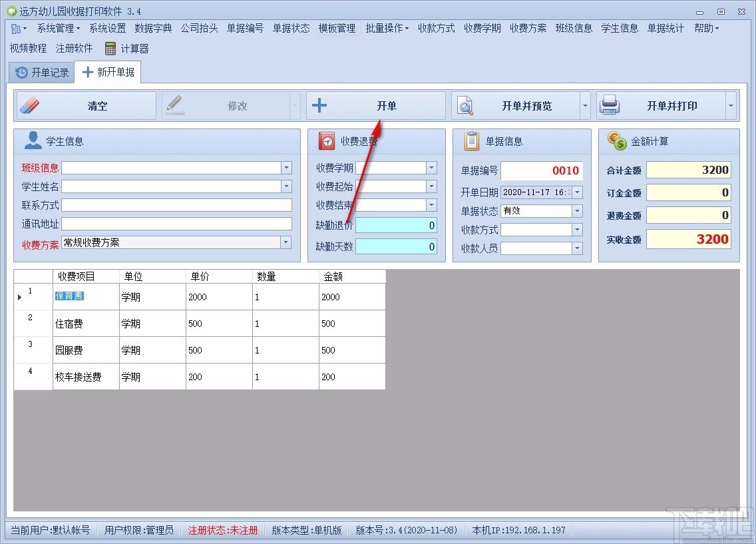Click the printer icon on 开单并打印
This screenshot has height=544, width=756.
610,105
